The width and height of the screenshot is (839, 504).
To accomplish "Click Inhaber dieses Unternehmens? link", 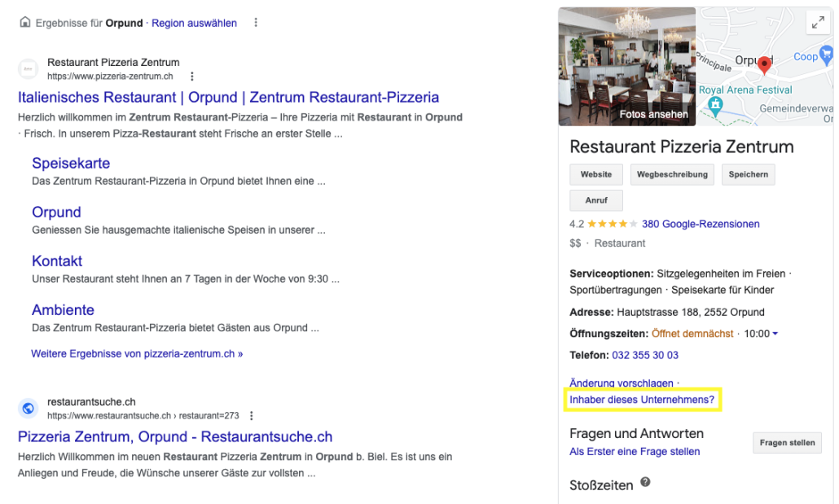I will click(642, 400).
